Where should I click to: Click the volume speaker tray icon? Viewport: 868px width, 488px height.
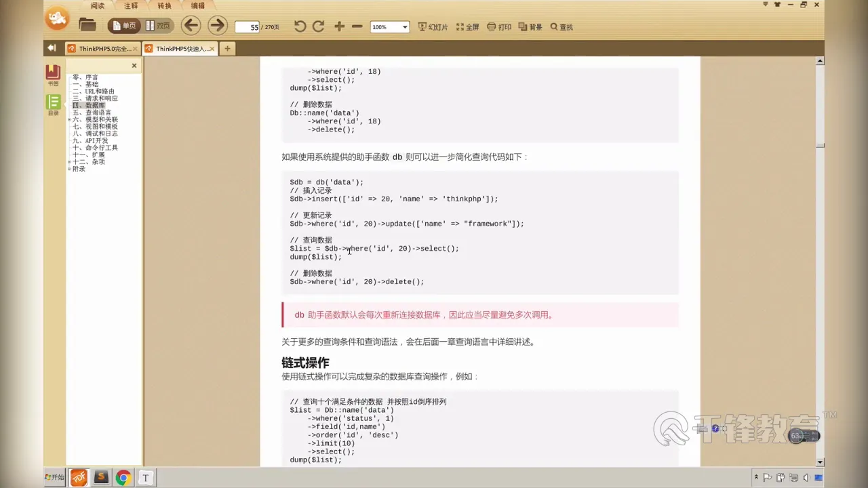806,477
